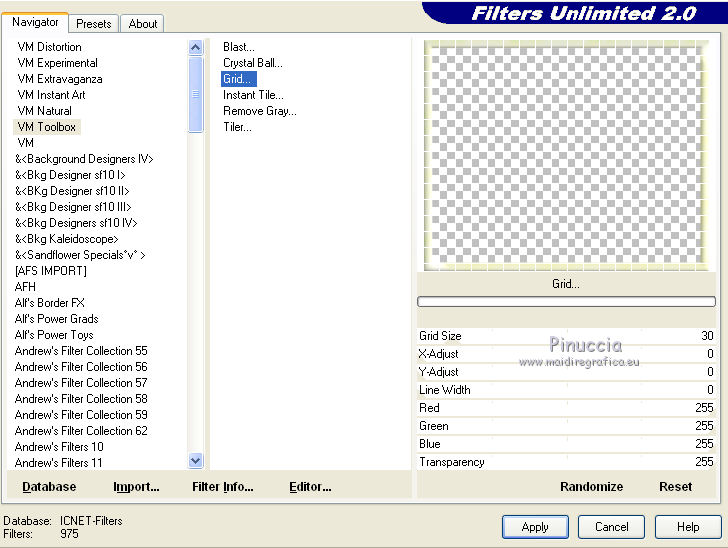Switch to the Navigator tab
The width and height of the screenshot is (728, 548).
pyautogui.click(x=35, y=22)
